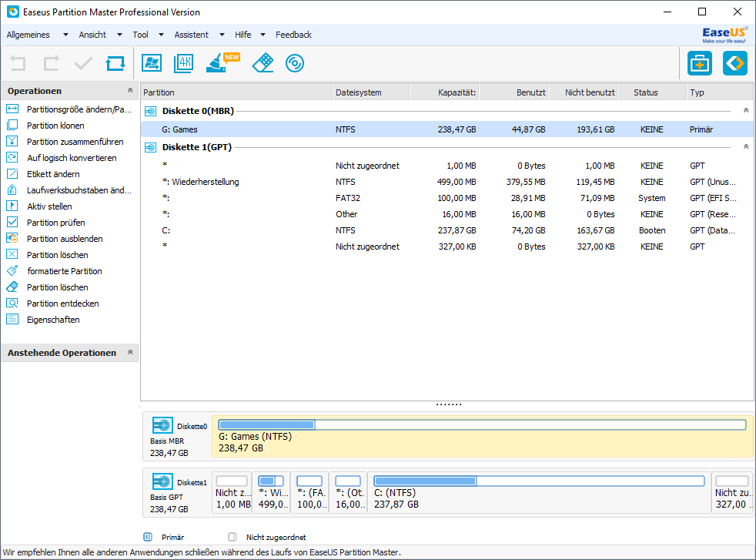Click the dropdown arrow next to Allgemeines
The height and width of the screenshot is (560, 756).
65,35
